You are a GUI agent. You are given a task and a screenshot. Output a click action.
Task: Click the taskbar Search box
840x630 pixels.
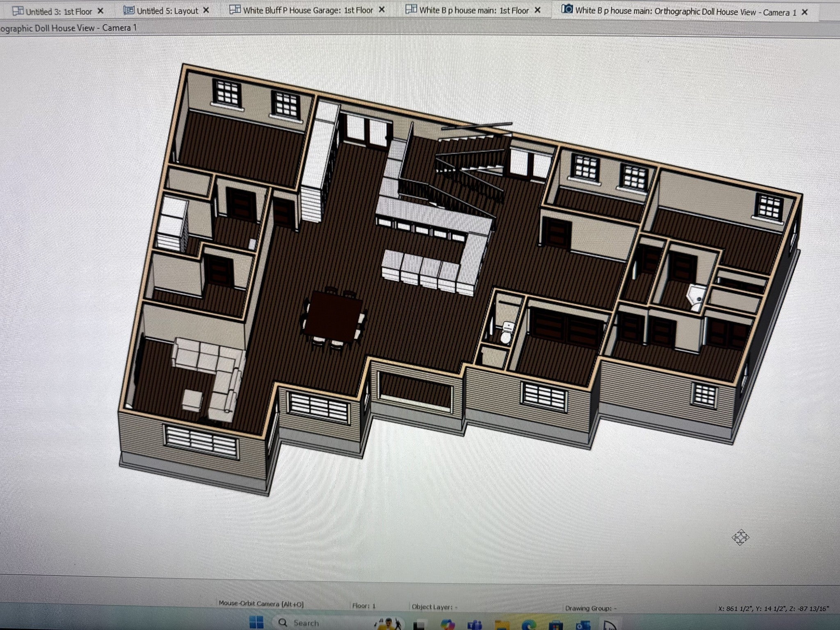coord(306,623)
